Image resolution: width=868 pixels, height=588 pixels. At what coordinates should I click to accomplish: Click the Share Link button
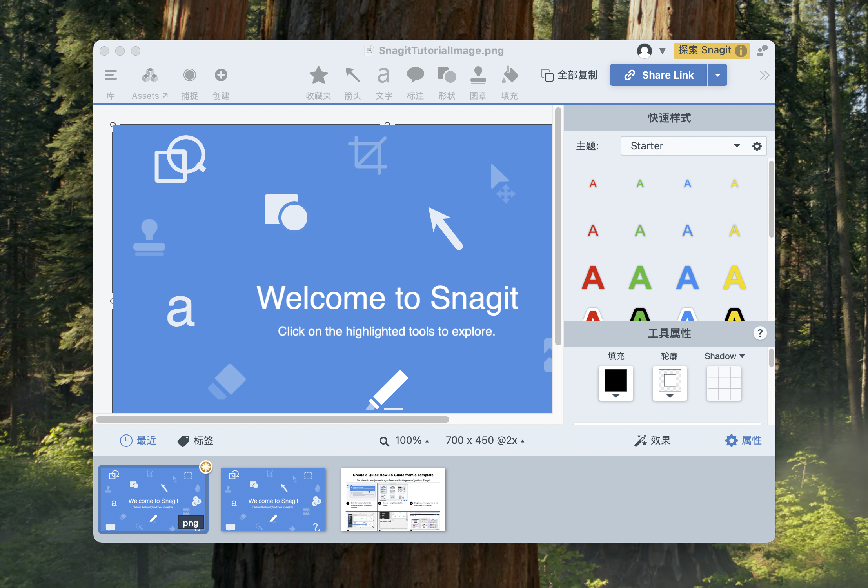pos(659,75)
